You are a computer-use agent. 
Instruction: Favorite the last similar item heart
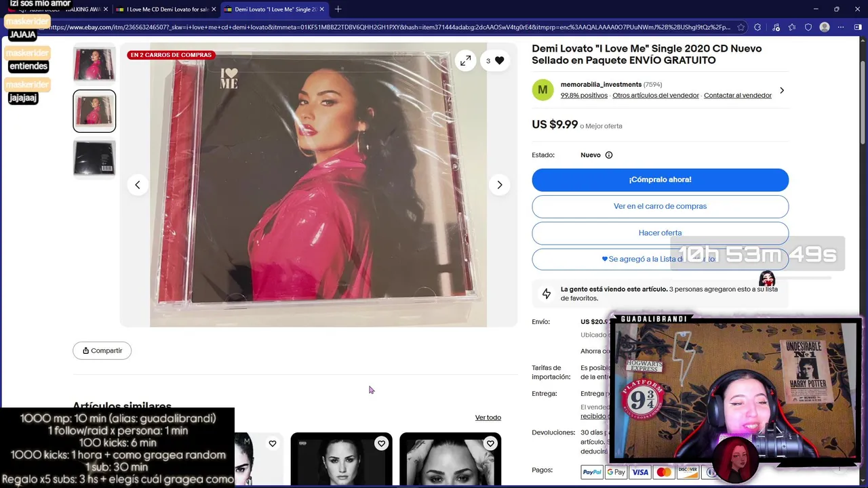tap(490, 444)
